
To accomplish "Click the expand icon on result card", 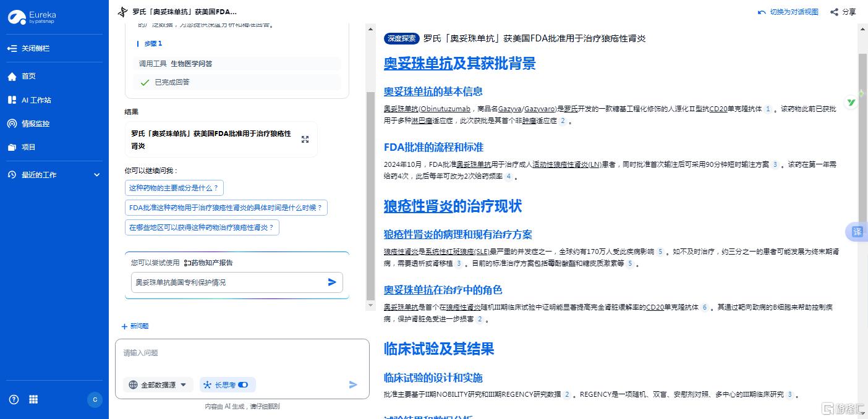I will [x=305, y=139].
